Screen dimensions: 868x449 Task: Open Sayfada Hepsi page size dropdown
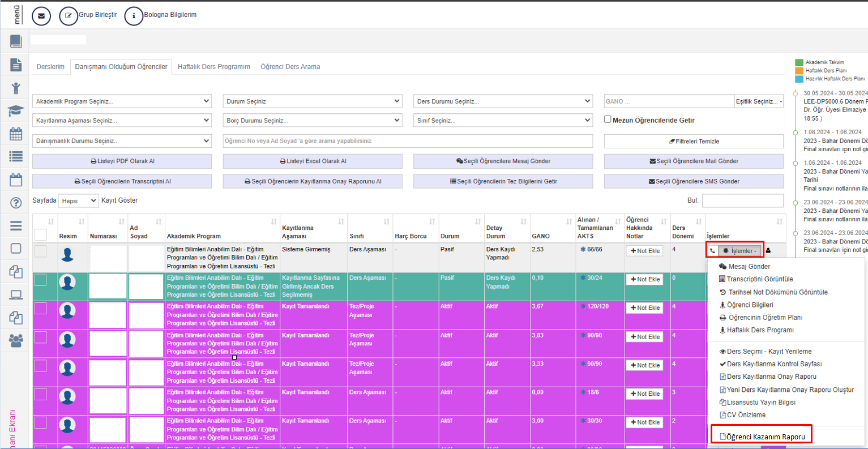79,201
